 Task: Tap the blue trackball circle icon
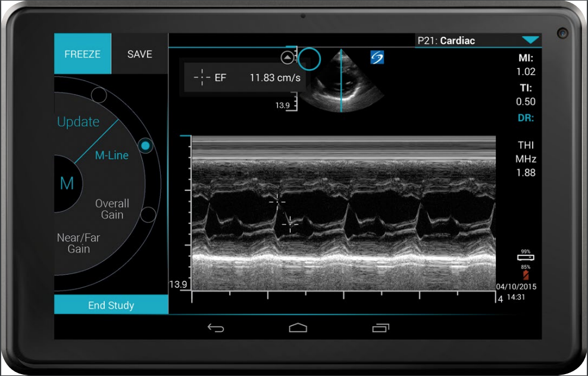[x=309, y=59]
